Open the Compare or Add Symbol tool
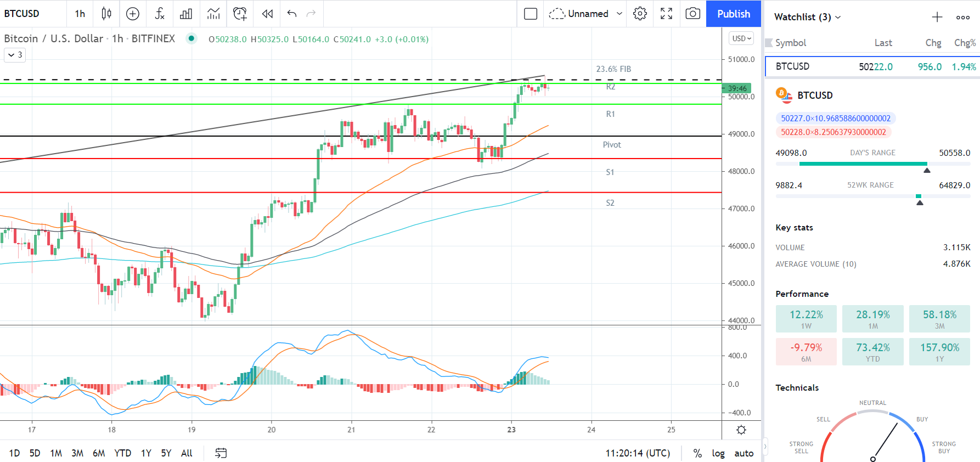The image size is (980, 462). coord(133,14)
